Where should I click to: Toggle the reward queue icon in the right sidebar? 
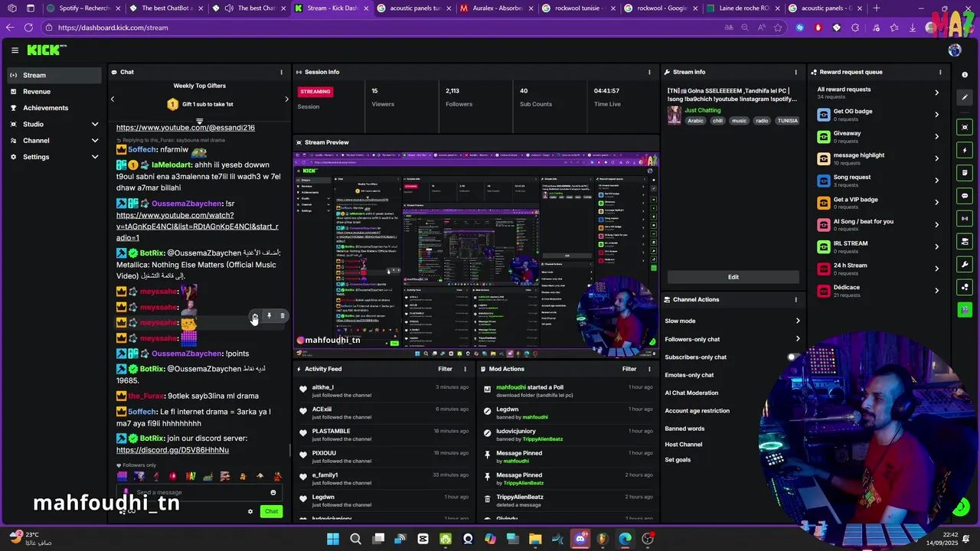click(x=965, y=287)
